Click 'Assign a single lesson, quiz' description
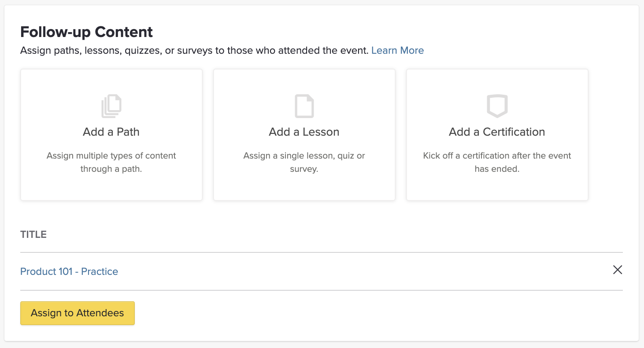This screenshot has height=348, width=644. (304, 162)
